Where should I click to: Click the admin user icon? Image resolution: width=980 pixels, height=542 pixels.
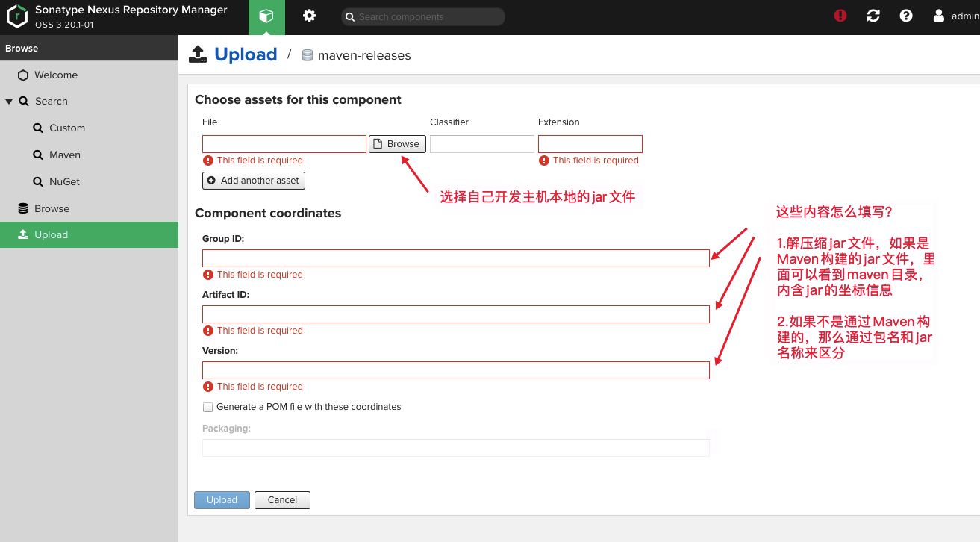[939, 16]
